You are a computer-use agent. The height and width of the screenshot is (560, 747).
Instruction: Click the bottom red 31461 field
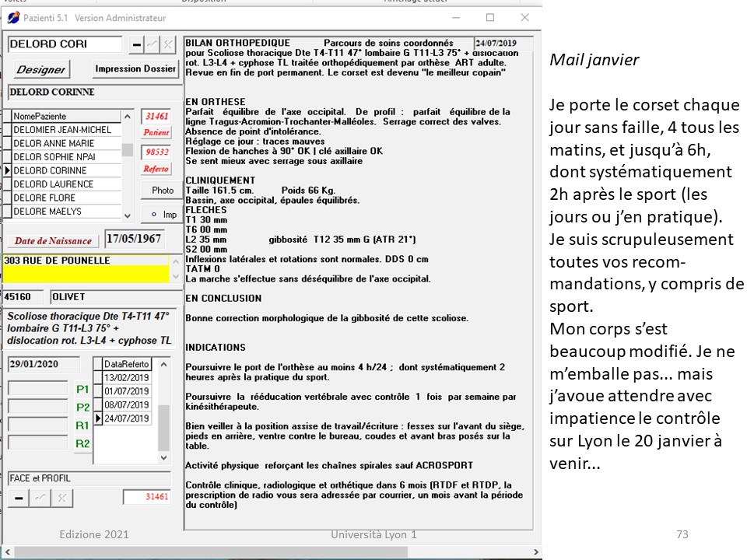tap(147, 497)
